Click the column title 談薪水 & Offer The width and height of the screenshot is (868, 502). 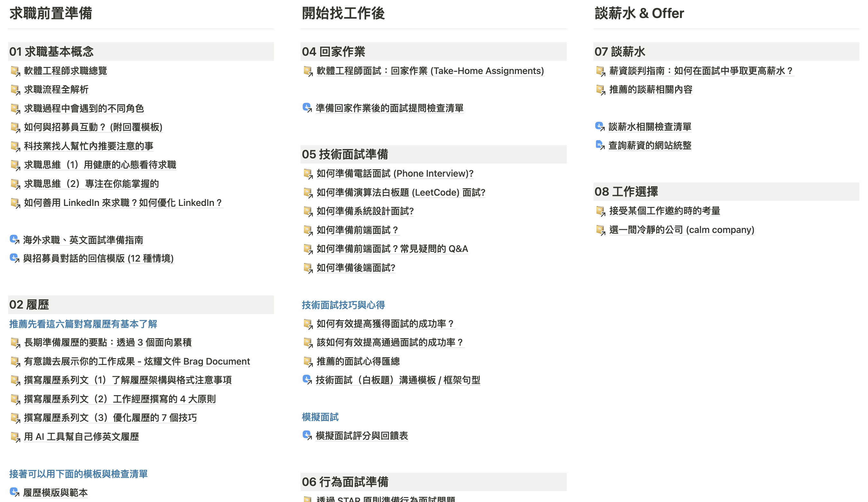639,14
